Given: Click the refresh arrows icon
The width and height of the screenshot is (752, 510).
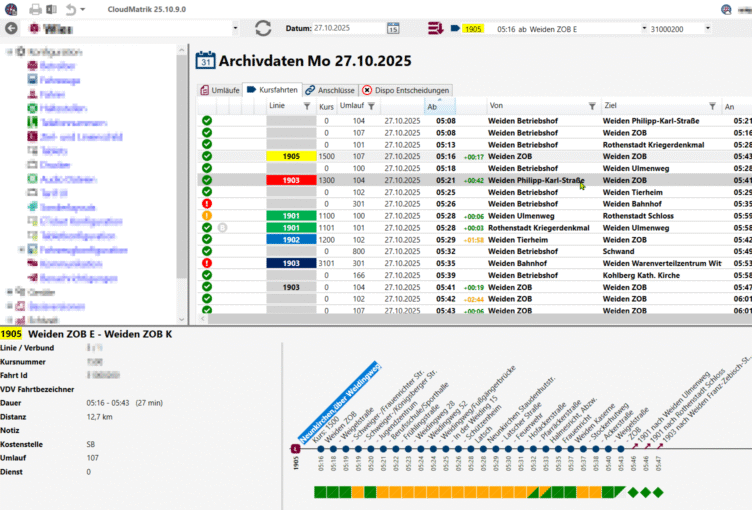Looking at the screenshot, I should tap(263, 28).
